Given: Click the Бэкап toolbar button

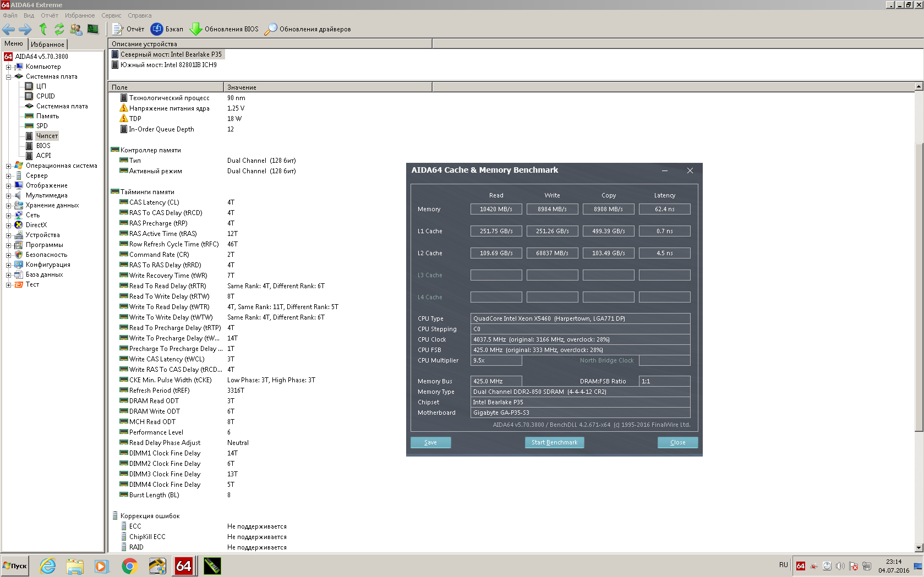Looking at the screenshot, I should [x=167, y=29].
